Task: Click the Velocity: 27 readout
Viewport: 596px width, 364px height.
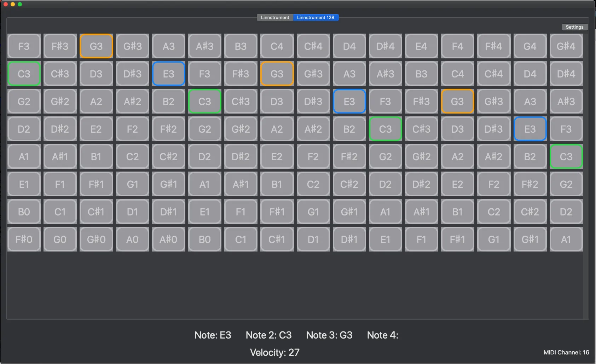Action: [x=274, y=352]
